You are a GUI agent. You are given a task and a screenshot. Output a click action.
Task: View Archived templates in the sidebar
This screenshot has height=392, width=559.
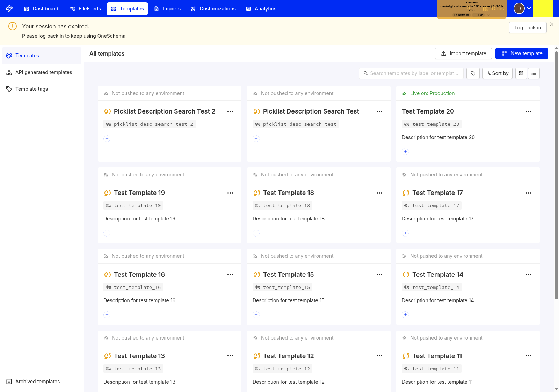pyautogui.click(x=42, y=382)
